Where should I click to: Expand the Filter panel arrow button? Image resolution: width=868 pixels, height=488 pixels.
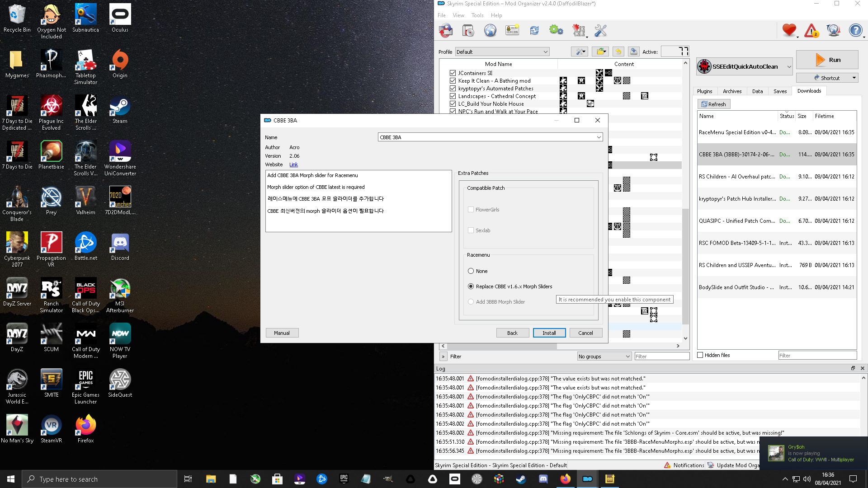[x=443, y=357]
